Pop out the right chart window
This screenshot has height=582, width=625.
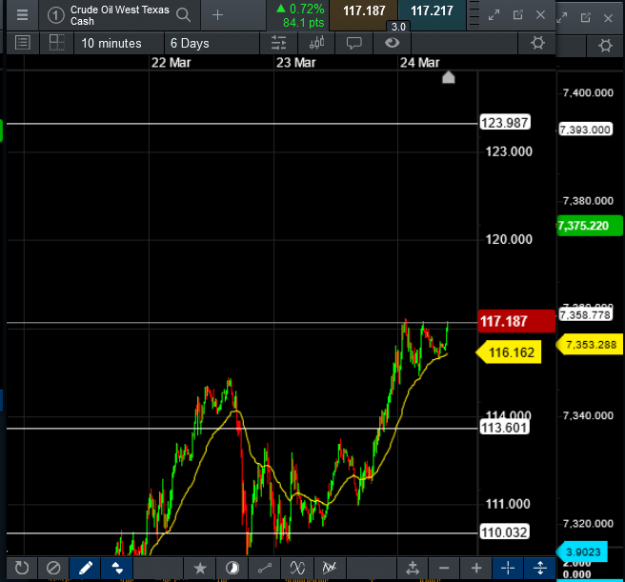[x=585, y=18]
